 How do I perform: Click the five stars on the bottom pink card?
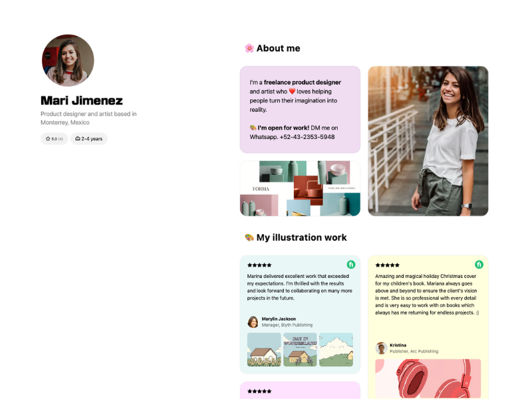[x=259, y=391]
